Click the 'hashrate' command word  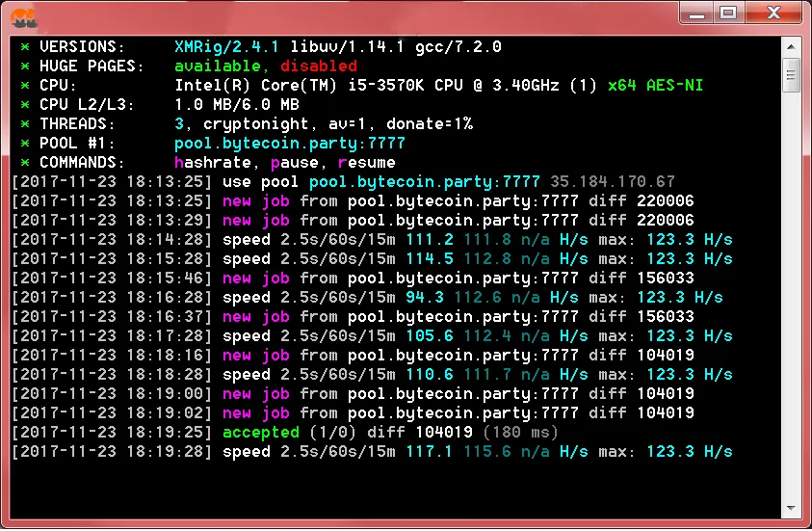click(212, 163)
